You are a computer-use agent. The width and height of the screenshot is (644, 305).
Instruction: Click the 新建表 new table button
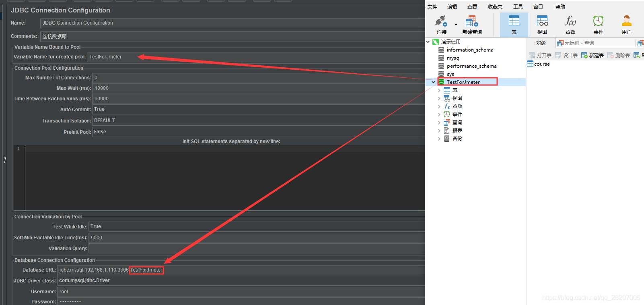[593, 56]
